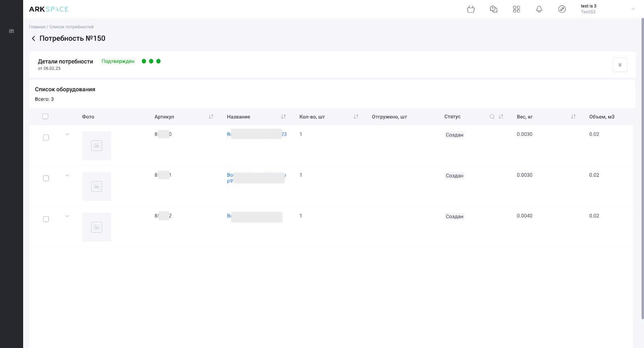Click the second row photo thumbnail
This screenshot has width=644, height=348.
point(97,186)
